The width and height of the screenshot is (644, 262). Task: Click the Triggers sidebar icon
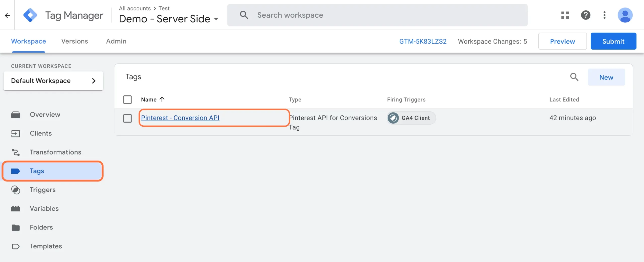(16, 190)
